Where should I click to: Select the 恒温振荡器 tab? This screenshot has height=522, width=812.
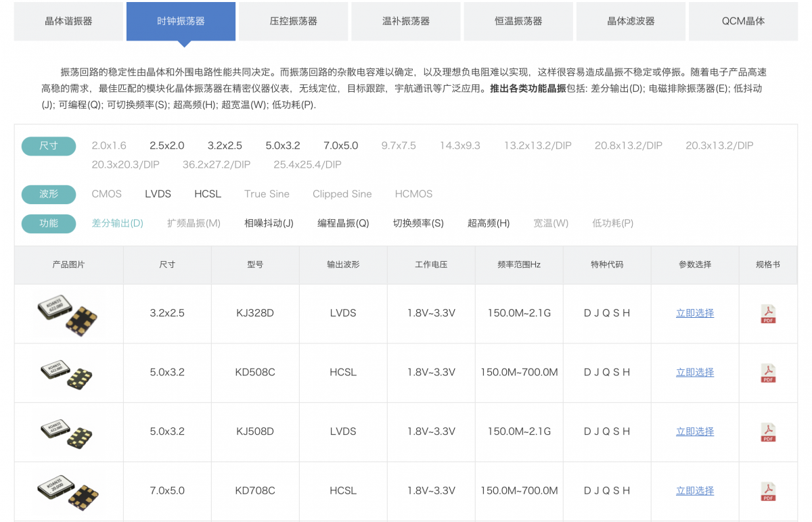[518, 21]
